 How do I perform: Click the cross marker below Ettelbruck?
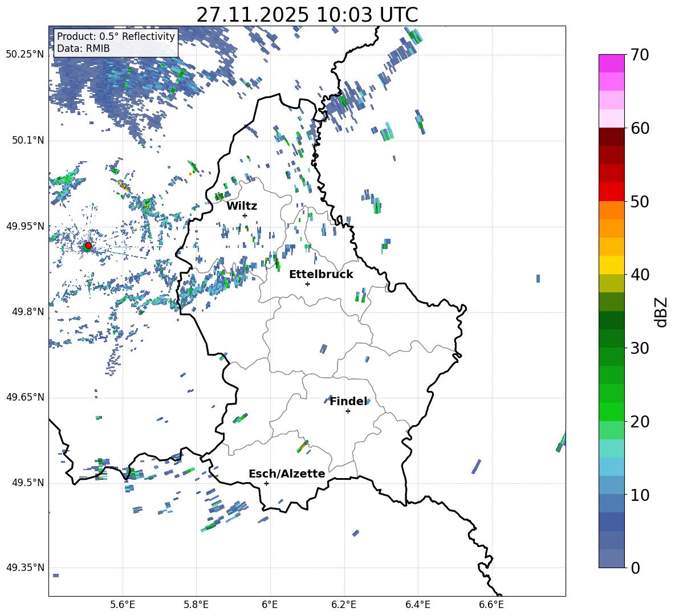pos(307,284)
